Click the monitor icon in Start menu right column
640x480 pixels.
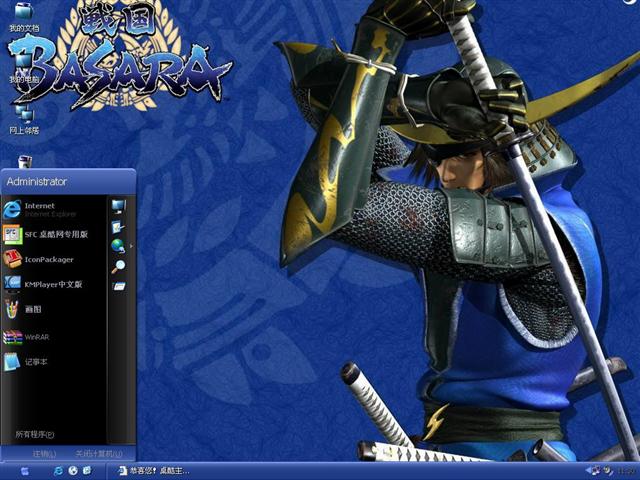pos(119,207)
